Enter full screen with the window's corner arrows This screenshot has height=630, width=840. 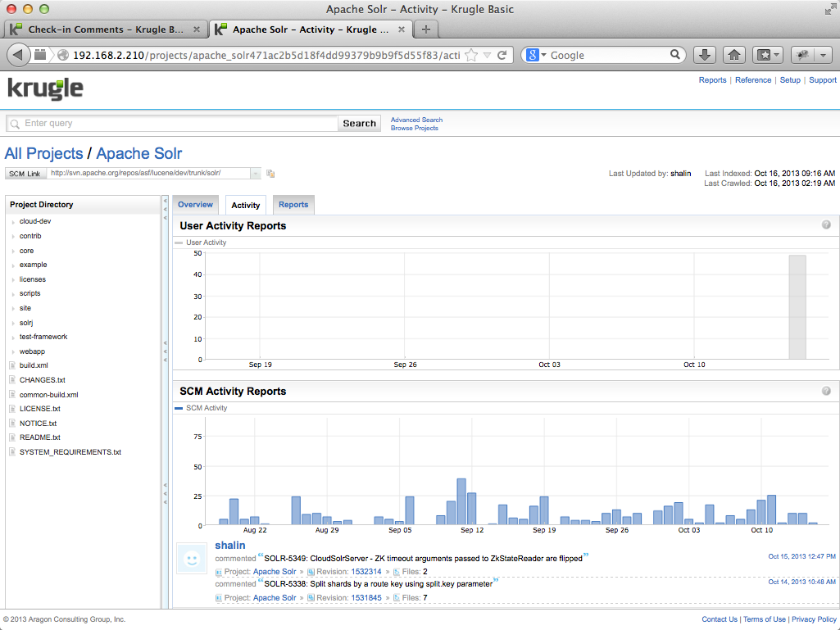pos(830,9)
